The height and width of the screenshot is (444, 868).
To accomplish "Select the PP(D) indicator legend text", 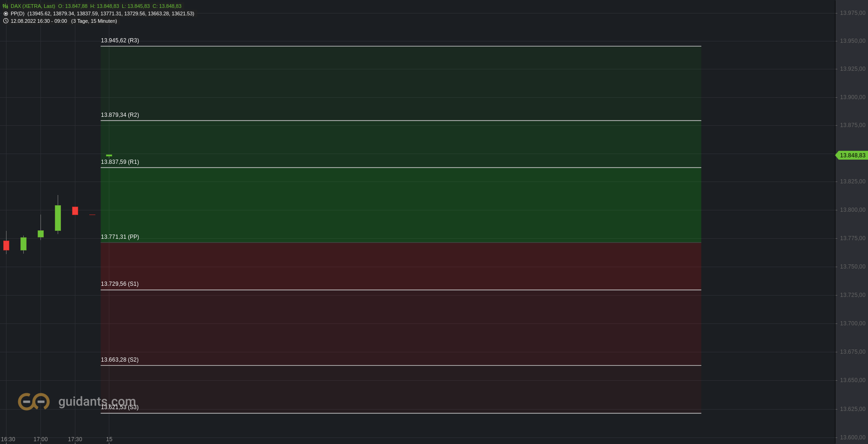I will pyautogui.click(x=102, y=13).
